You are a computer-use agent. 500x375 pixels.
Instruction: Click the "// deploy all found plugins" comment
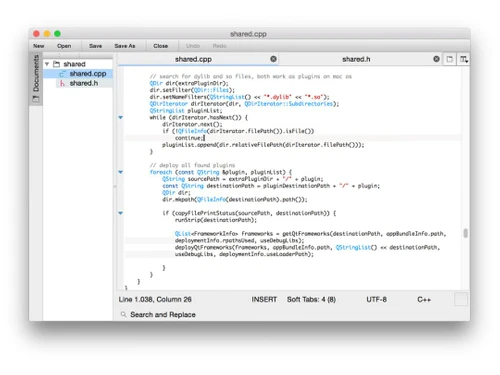tap(192, 165)
